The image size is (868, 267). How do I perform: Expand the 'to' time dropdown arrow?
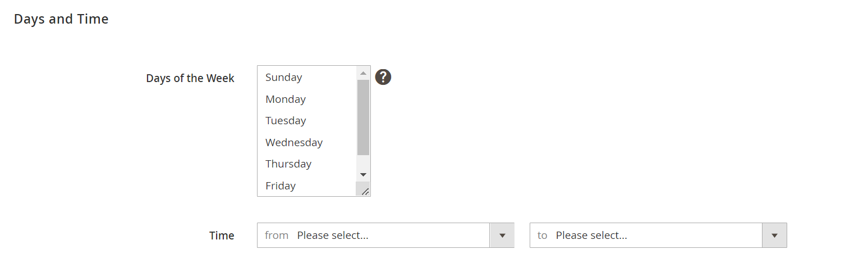tap(774, 236)
